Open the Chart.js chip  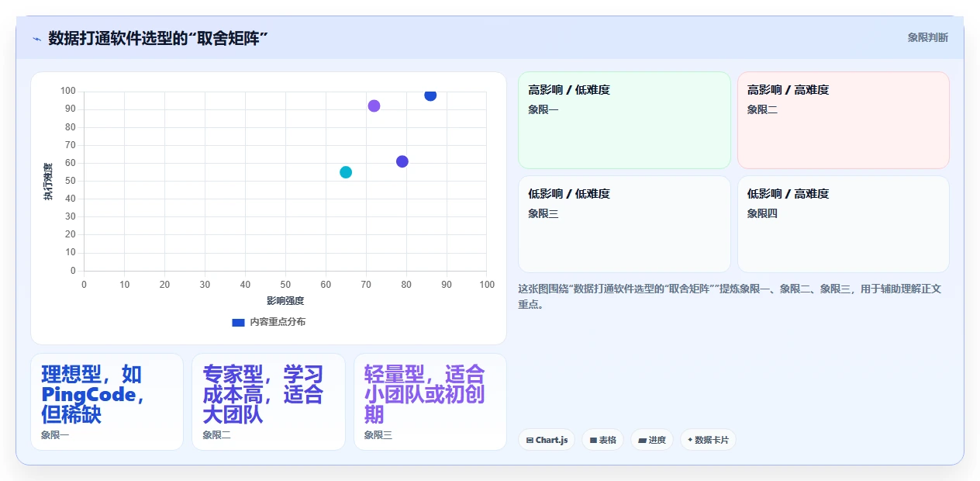547,440
